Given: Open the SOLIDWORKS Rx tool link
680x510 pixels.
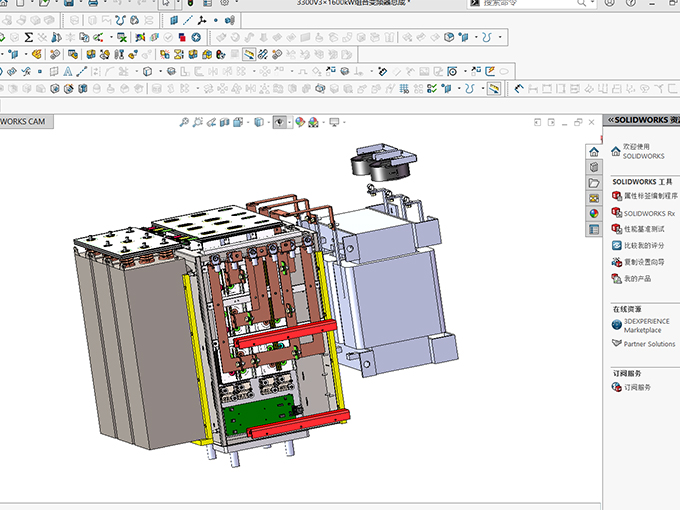Looking at the screenshot, I should [649, 214].
